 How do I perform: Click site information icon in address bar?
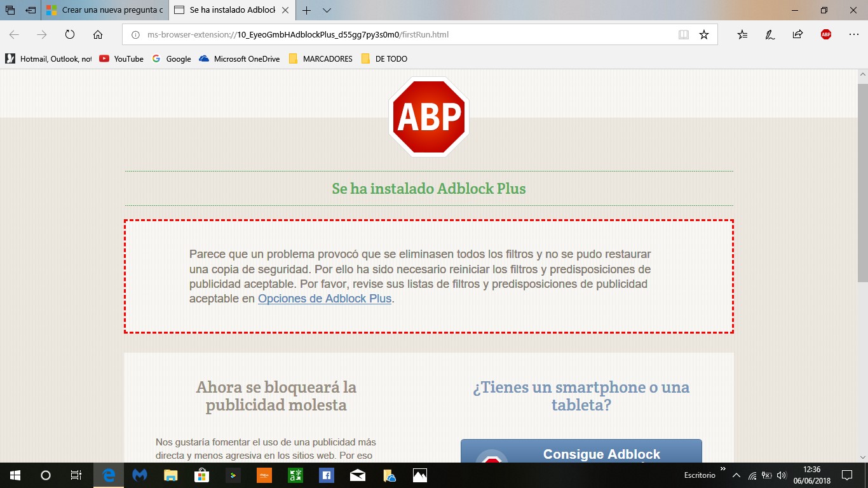[x=135, y=35]
